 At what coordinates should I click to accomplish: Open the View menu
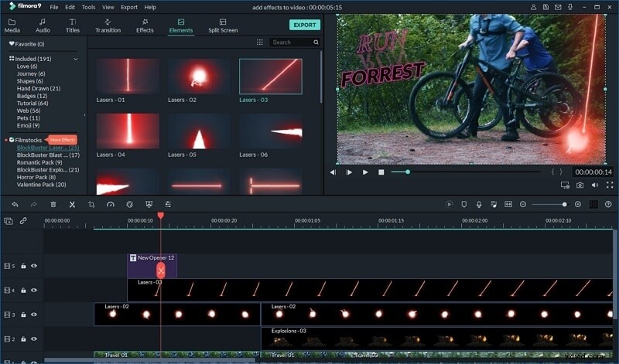(x=108, y=7)
